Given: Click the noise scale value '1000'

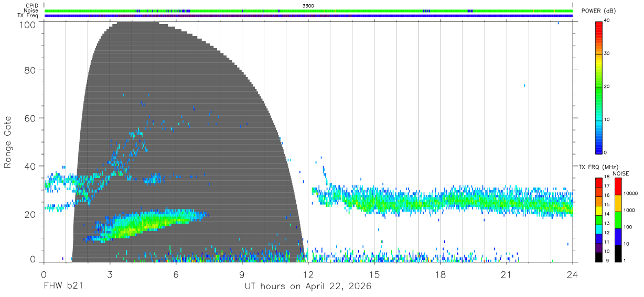Looking at the screenshot, I should [x=629, y=210].
